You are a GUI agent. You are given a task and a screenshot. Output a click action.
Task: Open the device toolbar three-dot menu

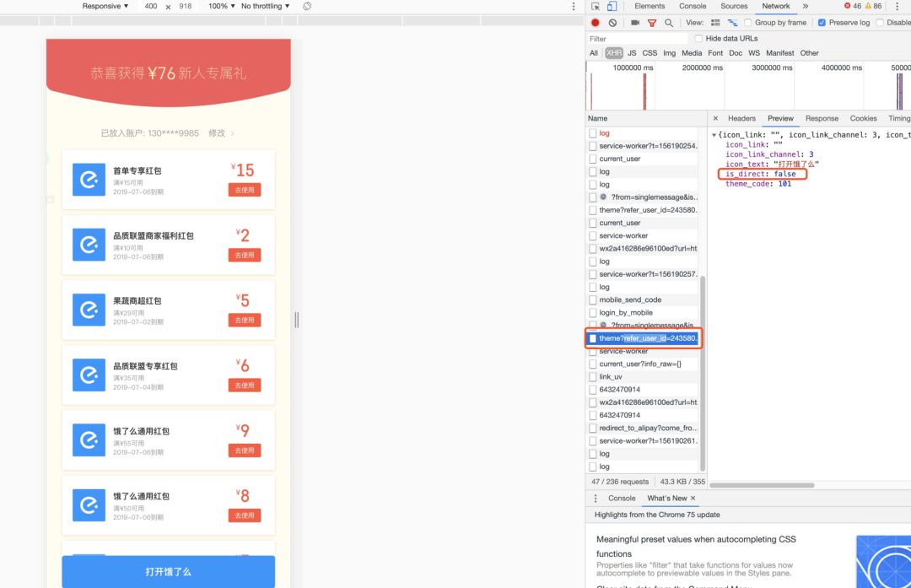tap(573, 6)
